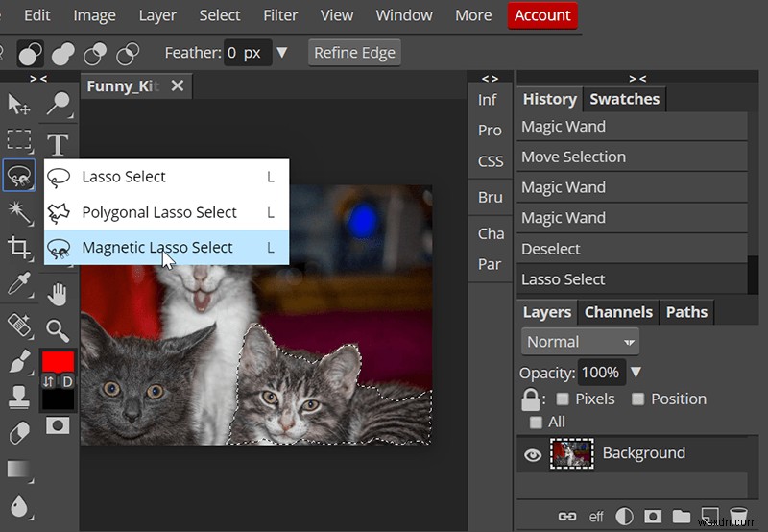Select the Magic Wand tool in toolbar

(19, 212)
